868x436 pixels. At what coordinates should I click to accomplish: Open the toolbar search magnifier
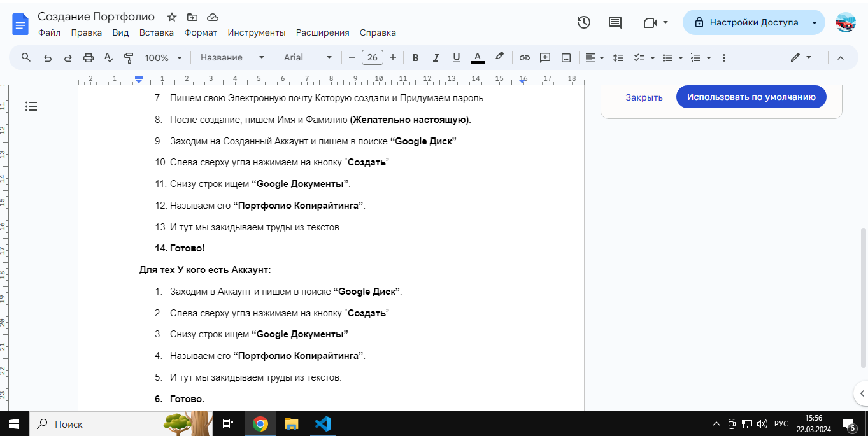tap(26, 57)
